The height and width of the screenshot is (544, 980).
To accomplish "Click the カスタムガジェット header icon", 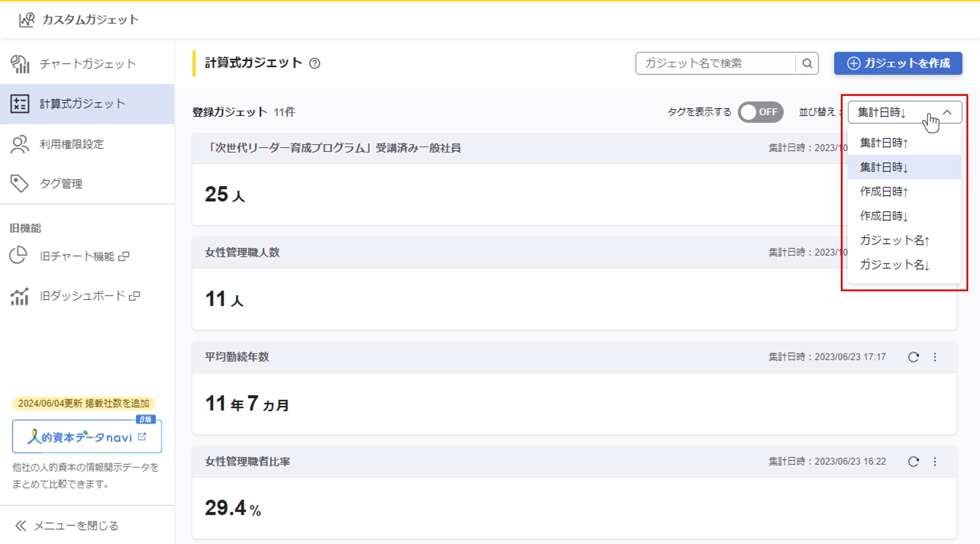I will point(27,20).
